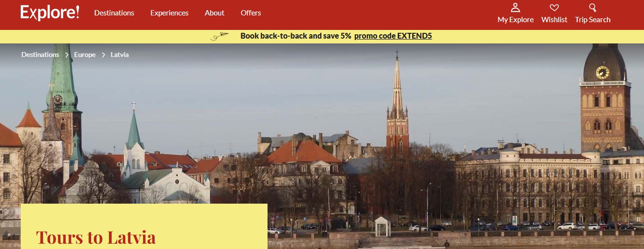Click the paper plane icon in promo banner
Screen dimensions: 644x249
pyautogui.click(x=220, y=36)
